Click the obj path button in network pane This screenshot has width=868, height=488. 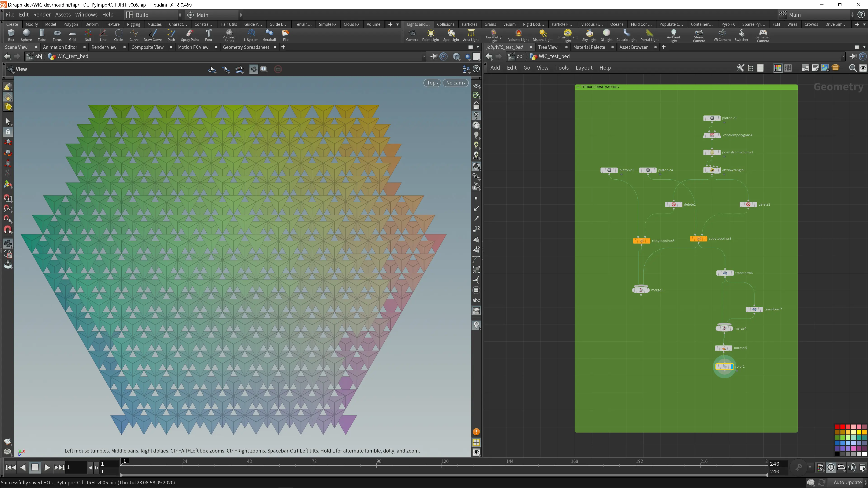click(516, 56)
